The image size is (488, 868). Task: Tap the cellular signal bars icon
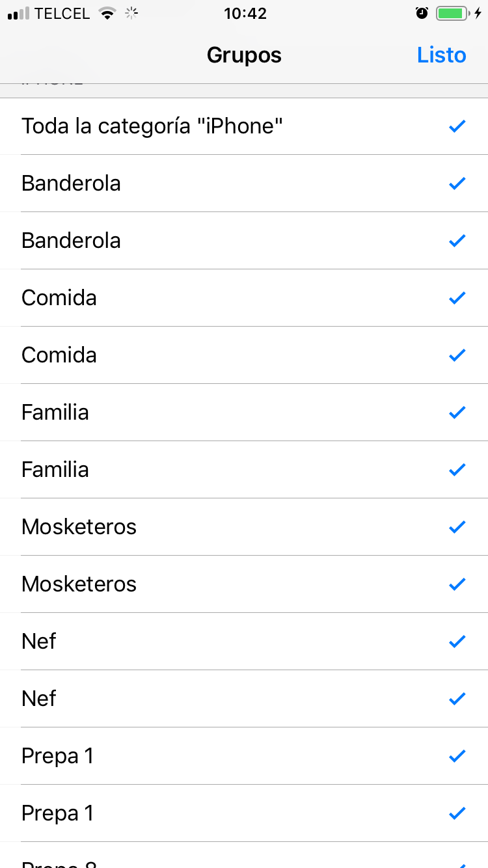[18, 13]
